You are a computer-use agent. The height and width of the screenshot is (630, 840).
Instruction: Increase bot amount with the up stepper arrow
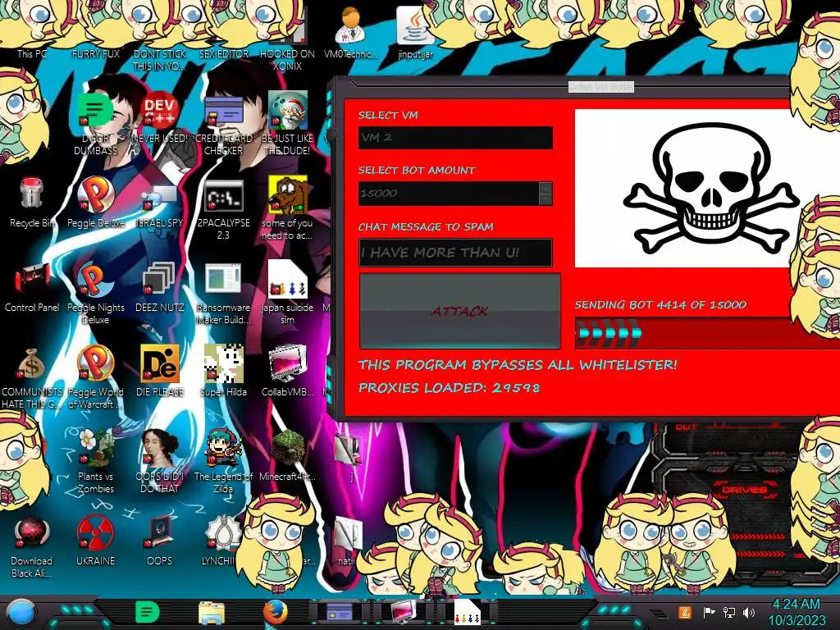(x=546, y=188)
